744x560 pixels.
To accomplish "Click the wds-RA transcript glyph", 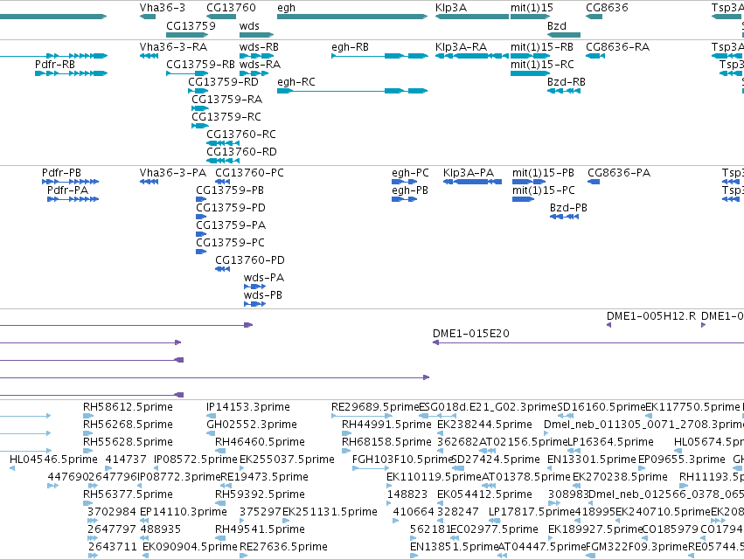I will tap(254, 73).
